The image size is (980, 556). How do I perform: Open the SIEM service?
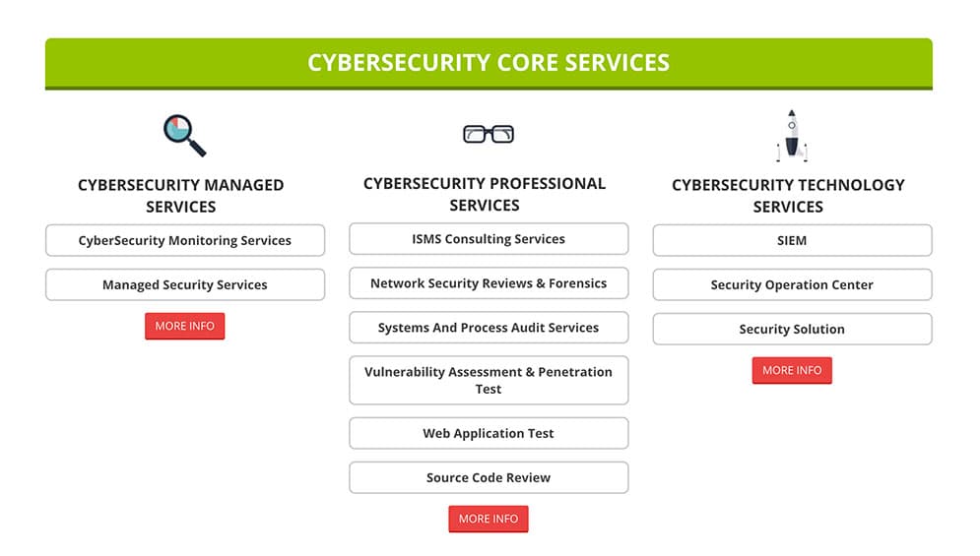tap(793, 240)
